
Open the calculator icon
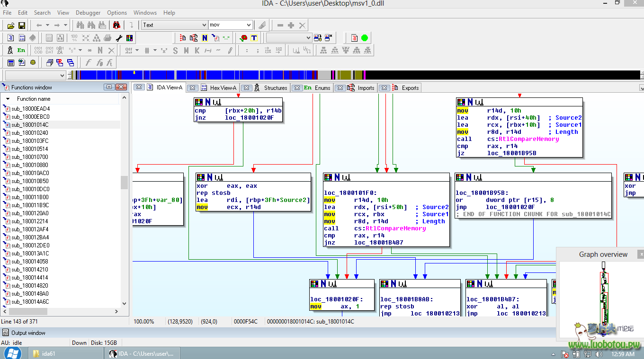(x=11, y=62)
